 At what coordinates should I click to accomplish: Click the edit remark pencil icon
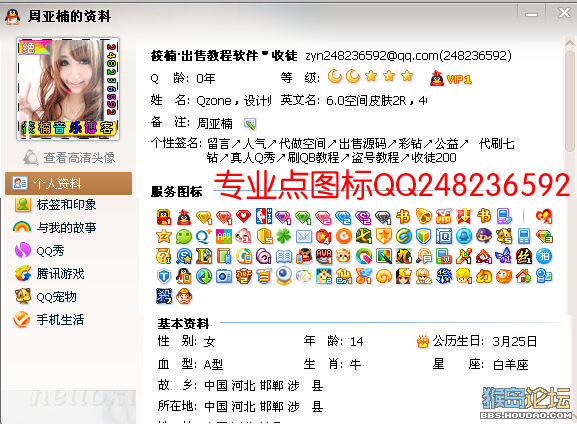point(250,124)
